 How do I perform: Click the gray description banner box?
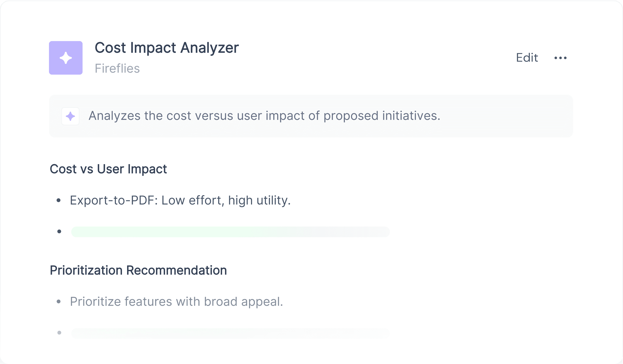311,116
